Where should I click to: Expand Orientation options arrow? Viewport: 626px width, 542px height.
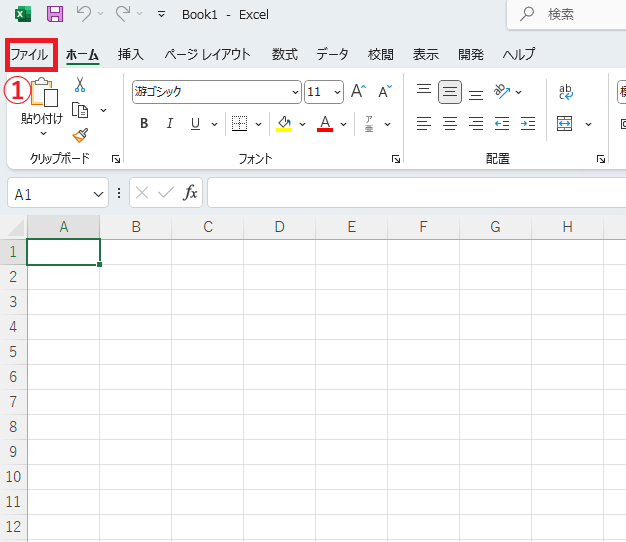coord(518,93)
